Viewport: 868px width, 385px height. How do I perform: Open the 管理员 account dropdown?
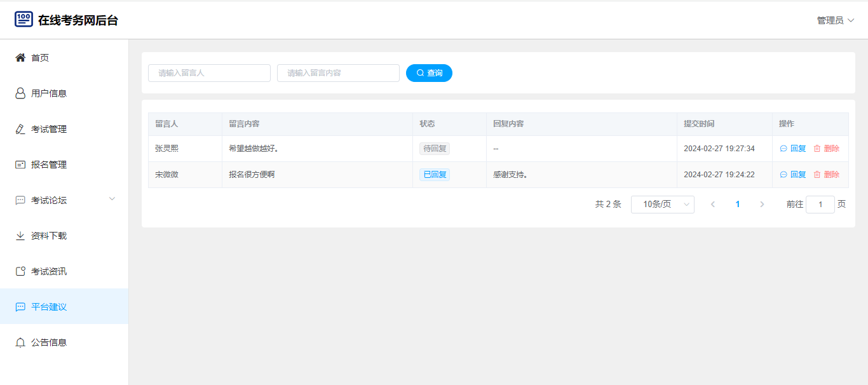[835, 20]
